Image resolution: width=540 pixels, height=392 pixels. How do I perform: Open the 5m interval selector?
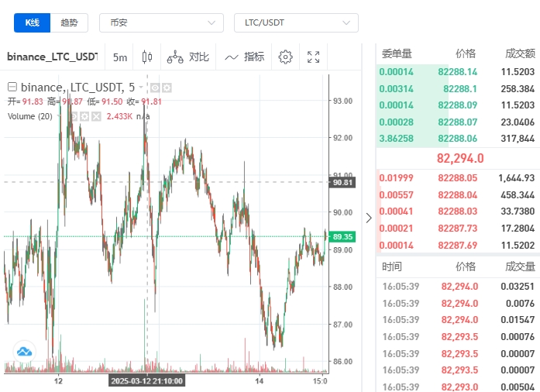point(120,57)
